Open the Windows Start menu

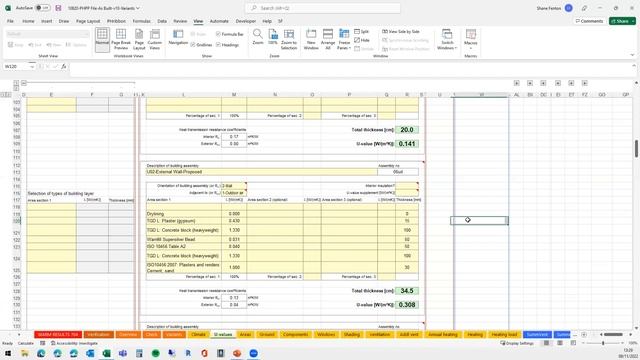[8, 353]
